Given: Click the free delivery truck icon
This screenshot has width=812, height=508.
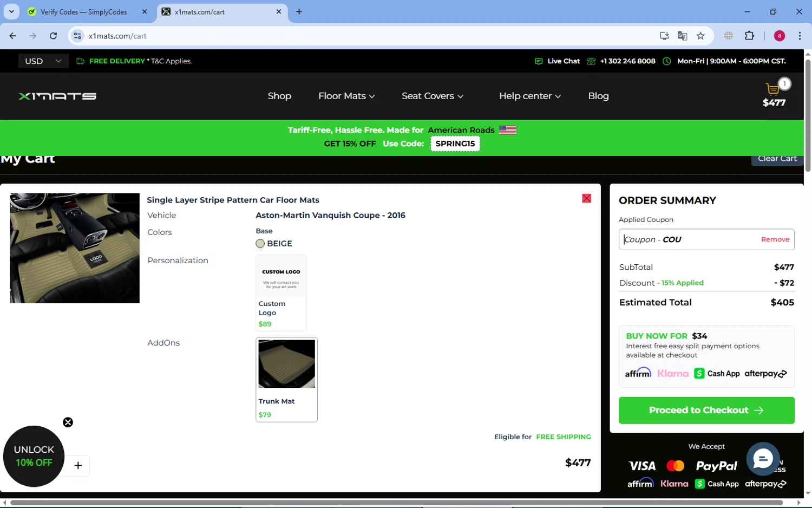Looking at the screenshot, I should (x=81, y=61).
